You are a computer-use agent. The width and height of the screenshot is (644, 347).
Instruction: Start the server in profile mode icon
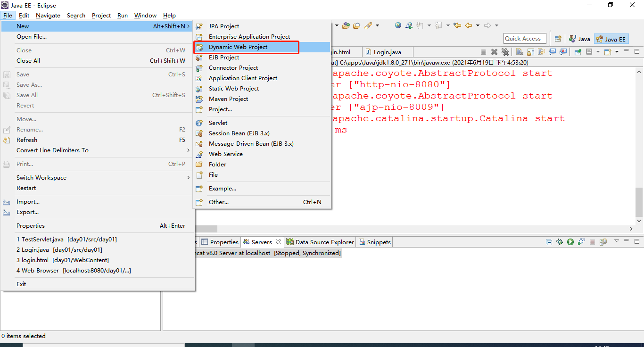pyautogui.click(x=581, y=242)
